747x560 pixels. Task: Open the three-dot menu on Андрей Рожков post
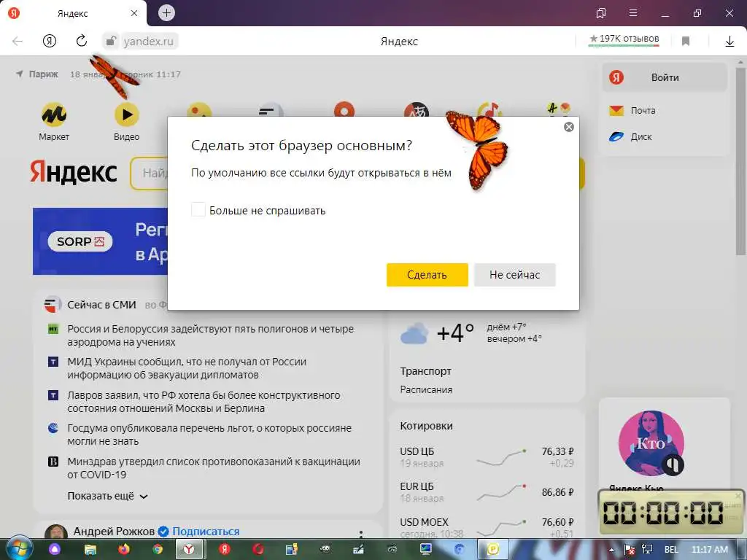click(x=360, y=533)
